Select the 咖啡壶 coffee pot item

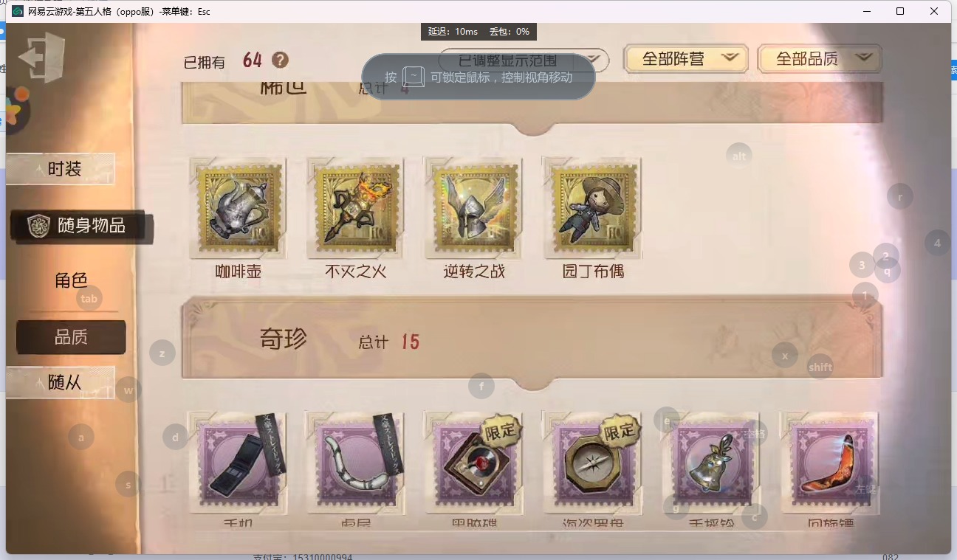pos(238,208)
